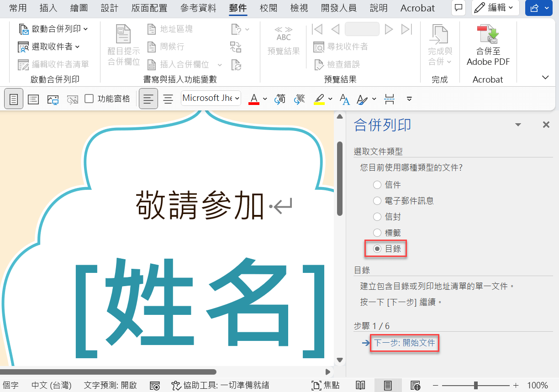Open the comments speech-bubble icon
The width and height of the screenshot is (559, 392).
point(459,8)
